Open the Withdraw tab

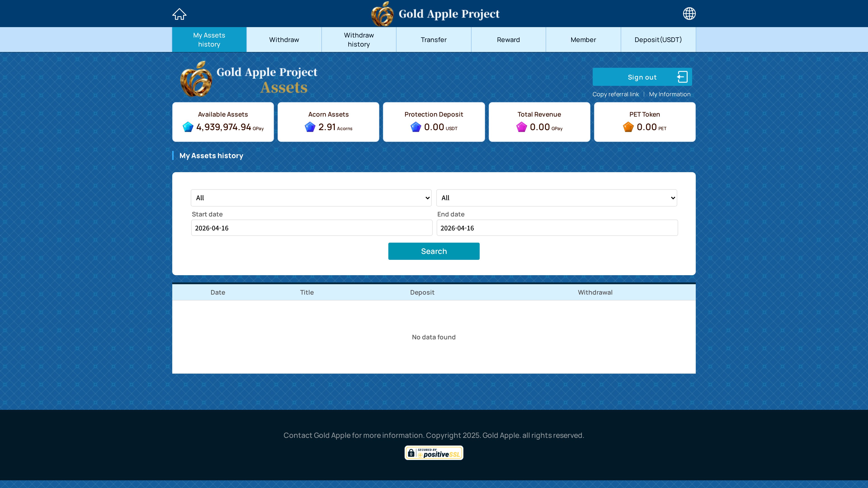(x=284, y=40)
